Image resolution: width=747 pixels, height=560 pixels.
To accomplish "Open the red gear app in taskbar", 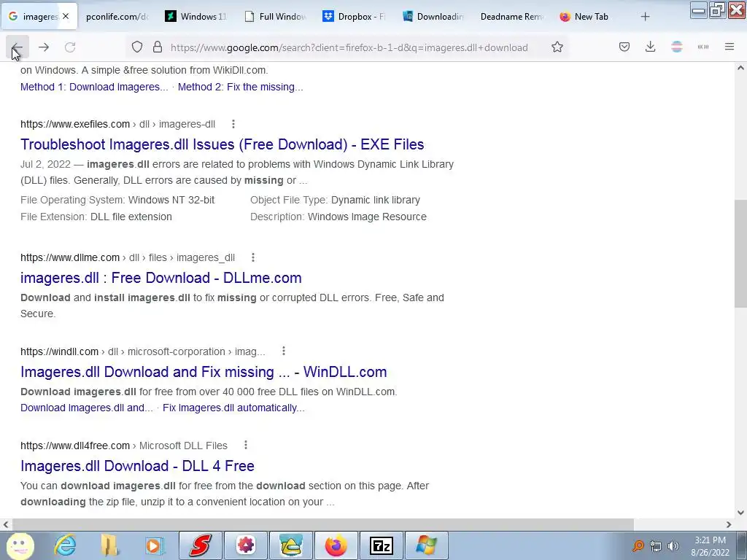I will [x=245, y=545].
